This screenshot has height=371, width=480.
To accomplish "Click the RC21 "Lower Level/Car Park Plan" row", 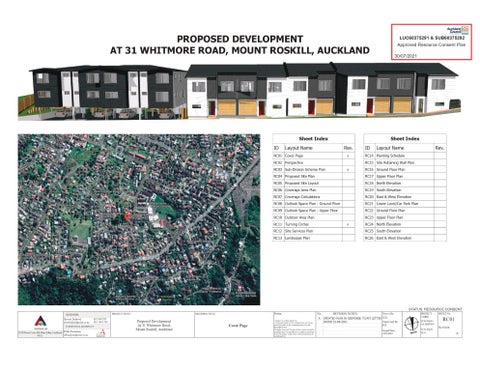I will 405,204.
